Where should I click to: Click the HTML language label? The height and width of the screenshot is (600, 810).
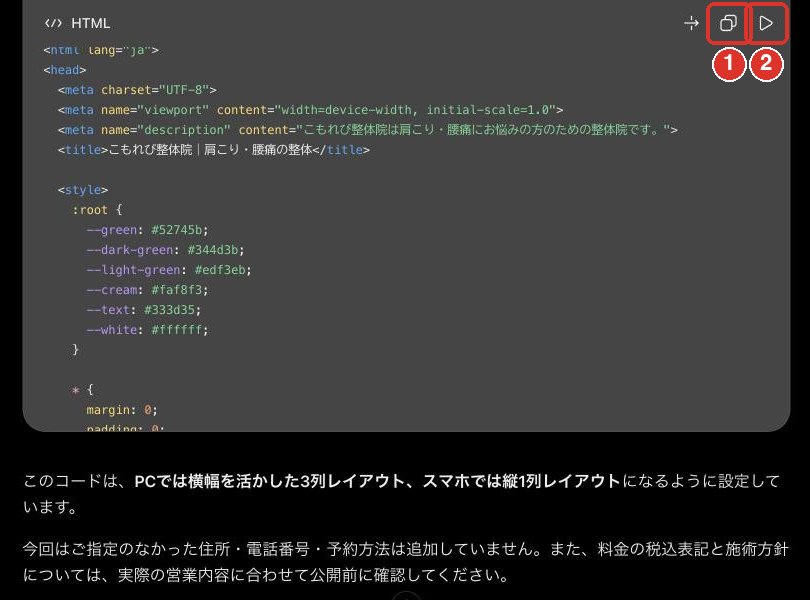tap(90, 23)
